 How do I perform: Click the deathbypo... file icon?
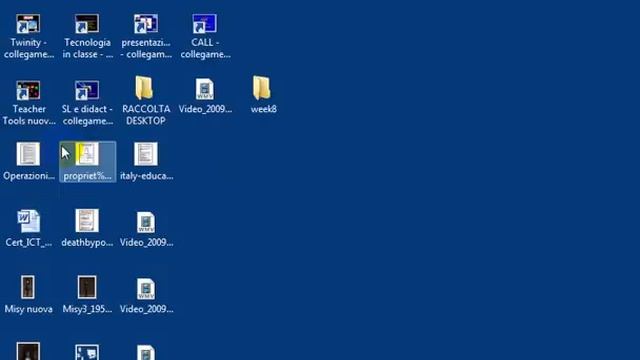(87, 221)
